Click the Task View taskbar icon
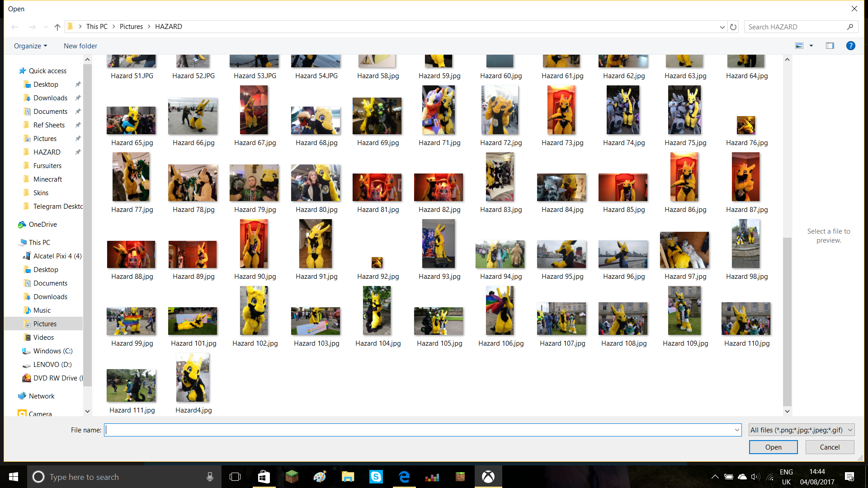The image size is (868, 488). tap(235, 477)
